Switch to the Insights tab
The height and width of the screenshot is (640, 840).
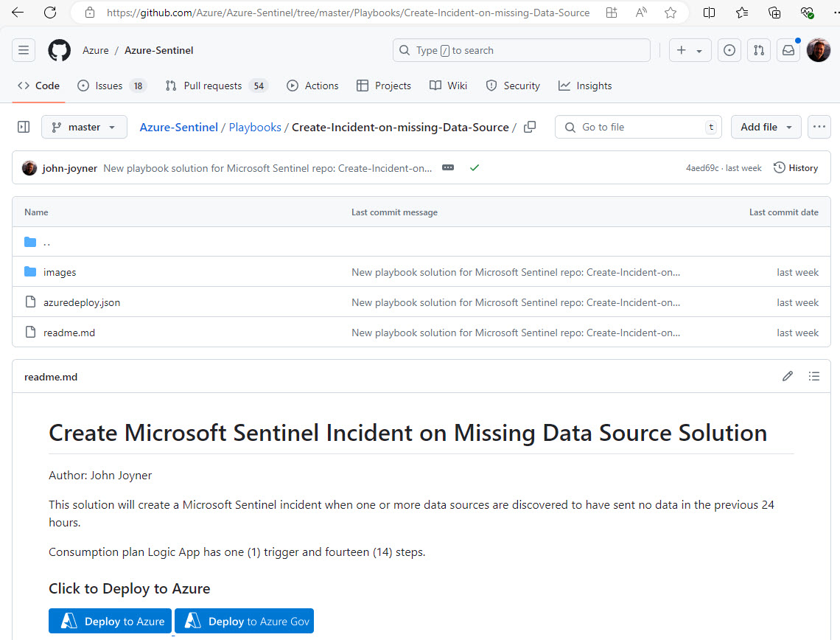click(585, 86)
